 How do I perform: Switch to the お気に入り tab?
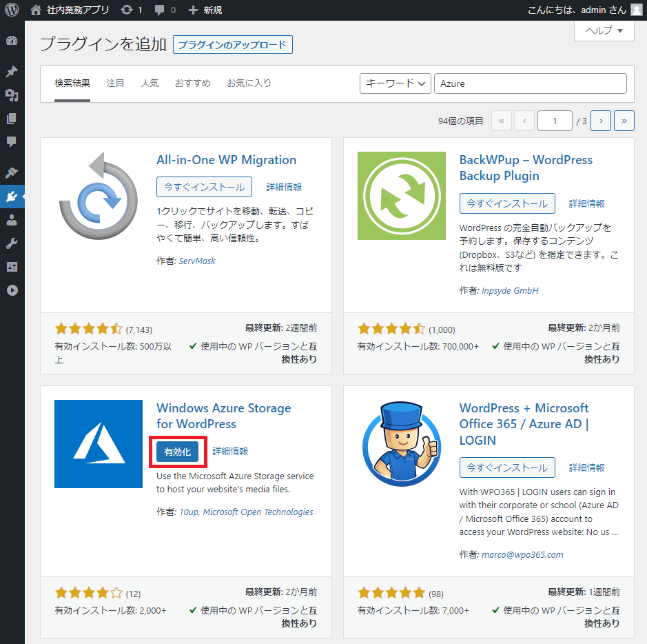click(249, 83)
